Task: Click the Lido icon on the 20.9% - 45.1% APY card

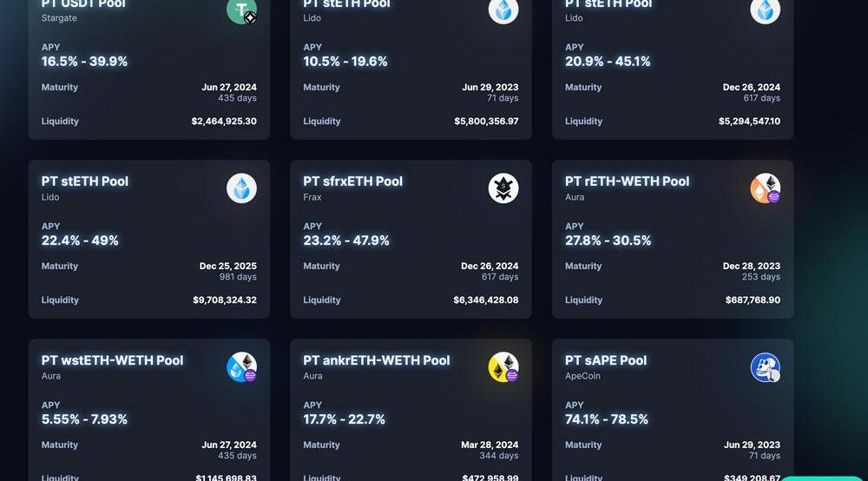Action: (765, 10)
